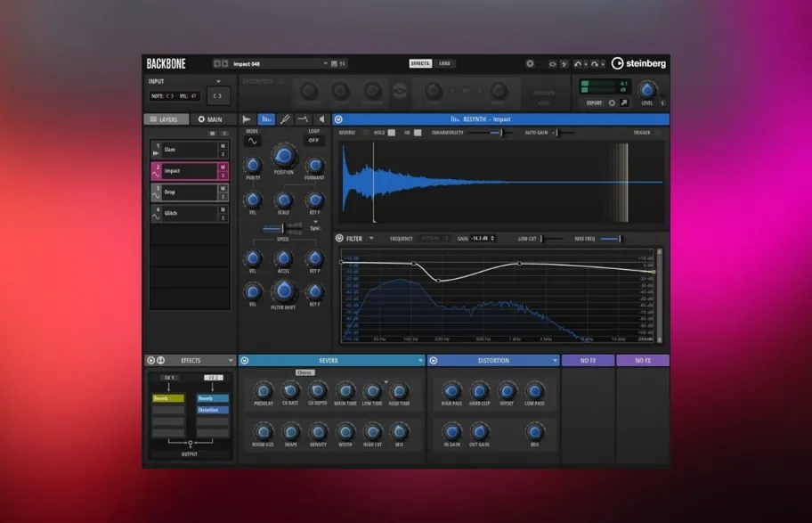Open settings gear in top bar
The height and width of the screenshot is (523, 812).
coord(530,63)
